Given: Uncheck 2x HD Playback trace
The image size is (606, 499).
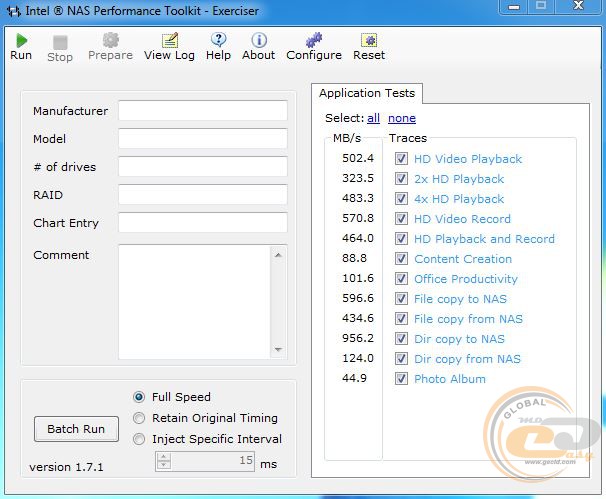Looking at the screenshot, I should point(401,179).
